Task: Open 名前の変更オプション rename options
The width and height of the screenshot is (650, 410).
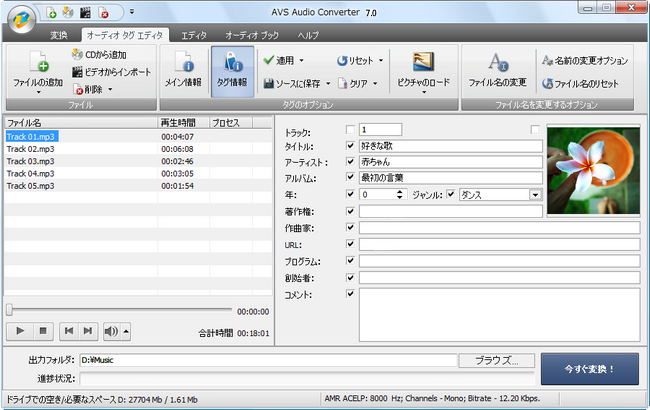Action: pos(585,61)
